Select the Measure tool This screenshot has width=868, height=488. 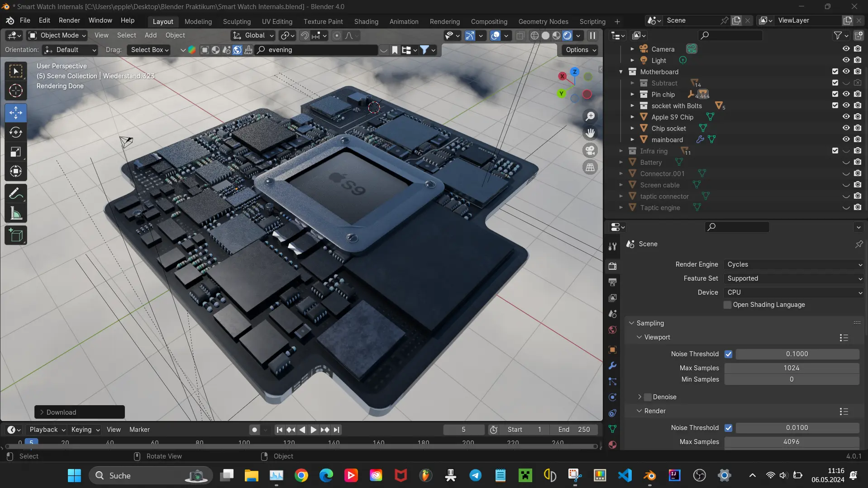pos(16,214)
